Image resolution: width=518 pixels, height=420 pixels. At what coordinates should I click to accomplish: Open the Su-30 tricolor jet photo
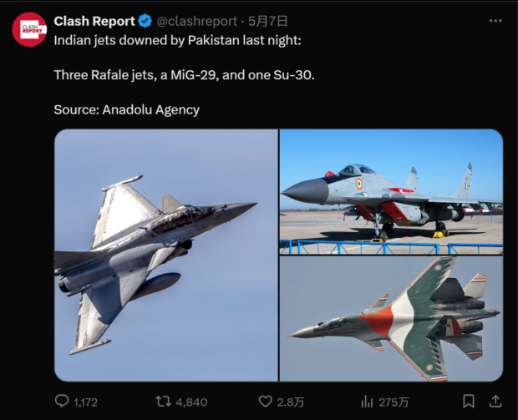pos(391,318)
